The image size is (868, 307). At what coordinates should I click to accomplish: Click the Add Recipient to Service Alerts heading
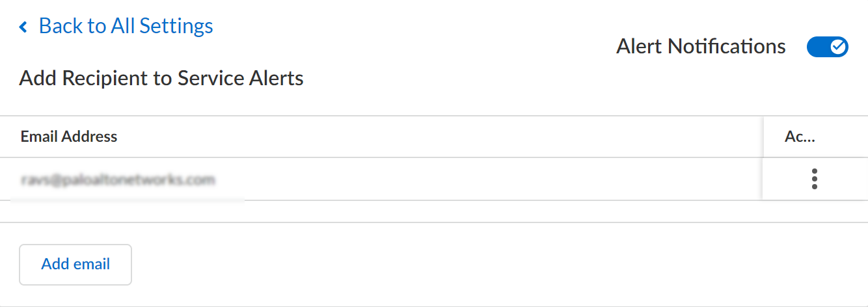(161, 79)
